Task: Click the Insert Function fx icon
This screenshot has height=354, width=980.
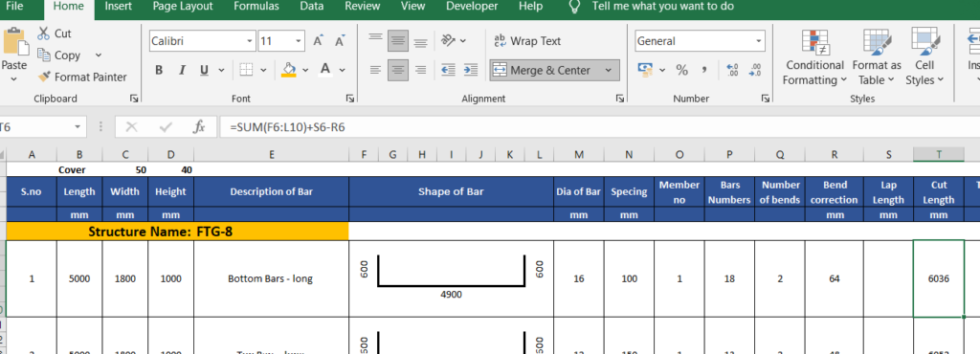Action: (199, 126)
